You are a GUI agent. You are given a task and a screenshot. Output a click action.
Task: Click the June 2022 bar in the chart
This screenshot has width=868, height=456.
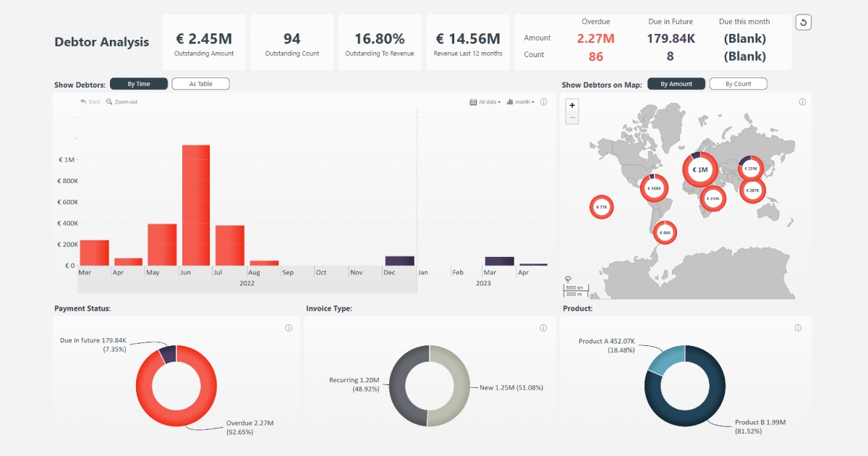196,205
